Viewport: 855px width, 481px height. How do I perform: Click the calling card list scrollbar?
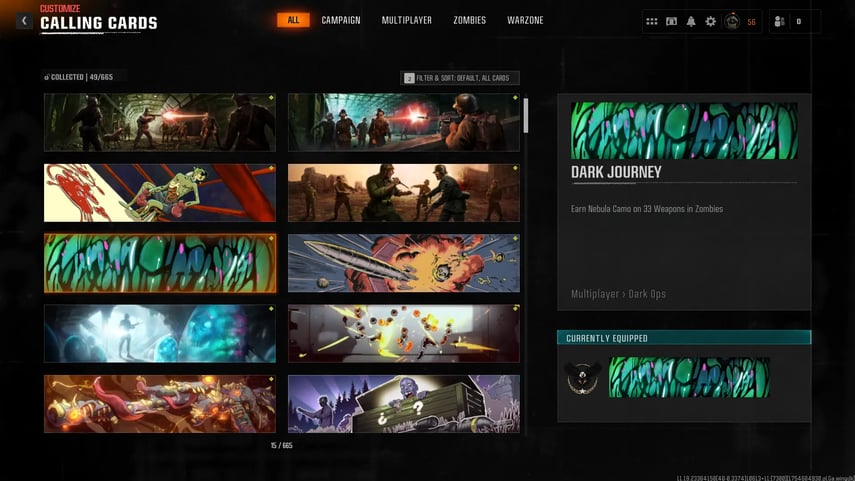click(x=527, y=115)
